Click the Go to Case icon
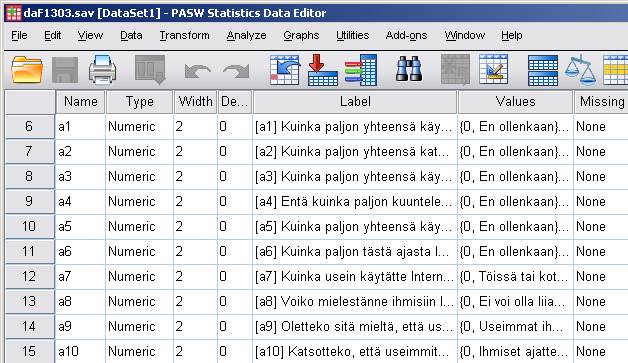The height and width of the screenshot is (363, 628). pos(285,70)
